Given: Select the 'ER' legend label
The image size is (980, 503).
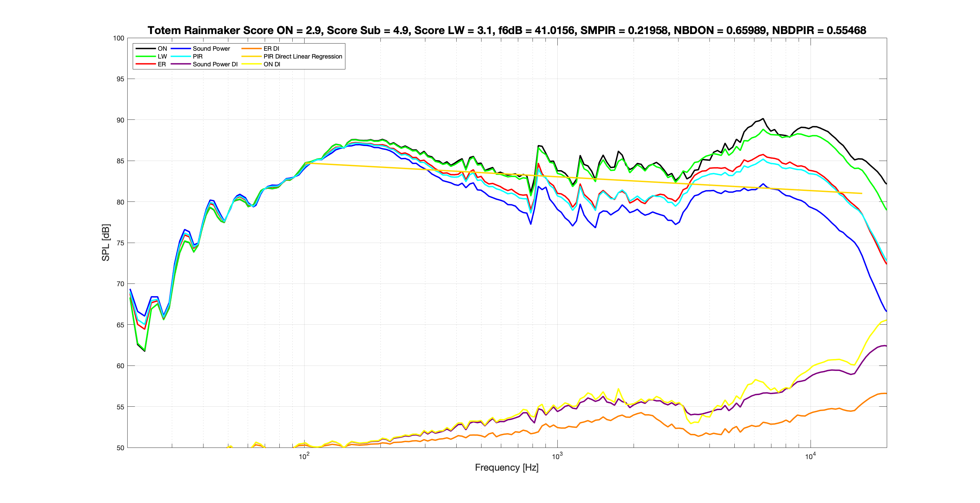Looking at the screenshot, I should point(162,64).
